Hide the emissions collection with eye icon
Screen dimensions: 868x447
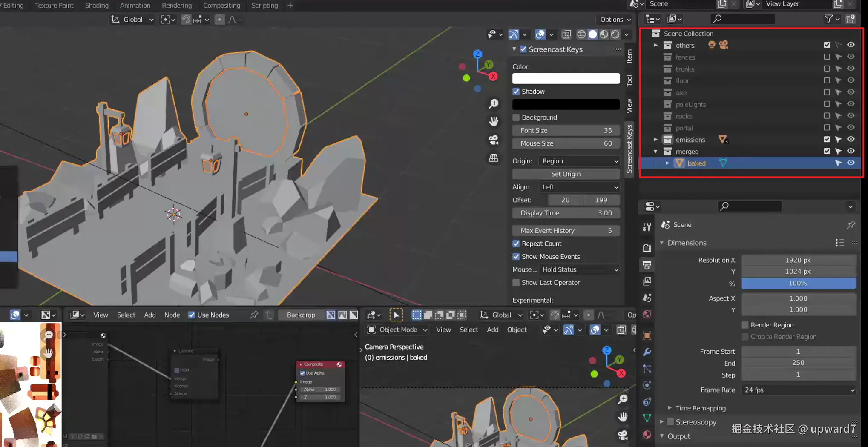[851, 139]
